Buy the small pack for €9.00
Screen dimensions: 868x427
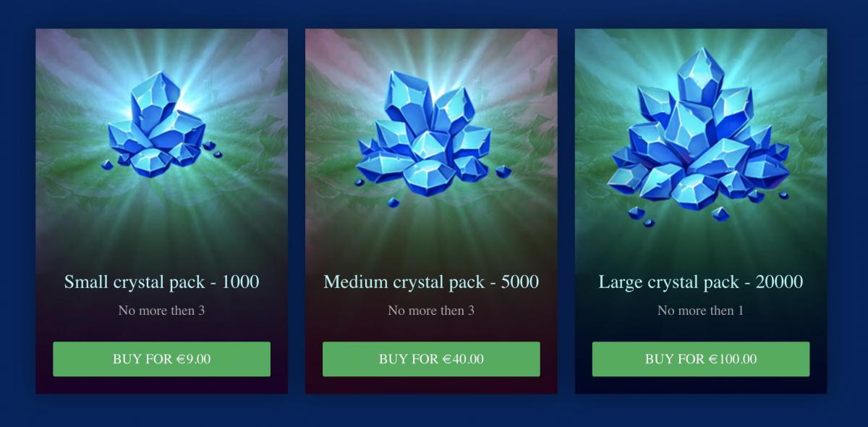pyautogui.click(x=161, y=359)
